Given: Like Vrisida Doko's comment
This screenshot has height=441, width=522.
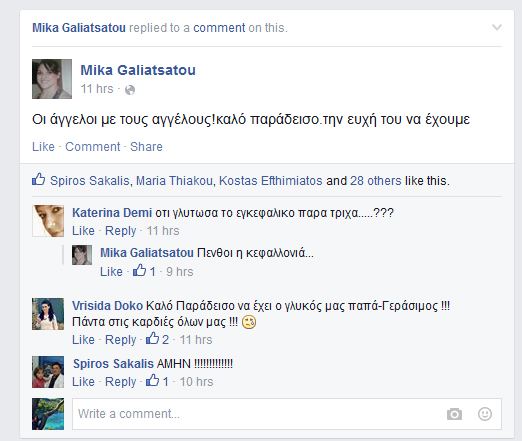Looking at the screenshot, I should (x=83, y=340).
